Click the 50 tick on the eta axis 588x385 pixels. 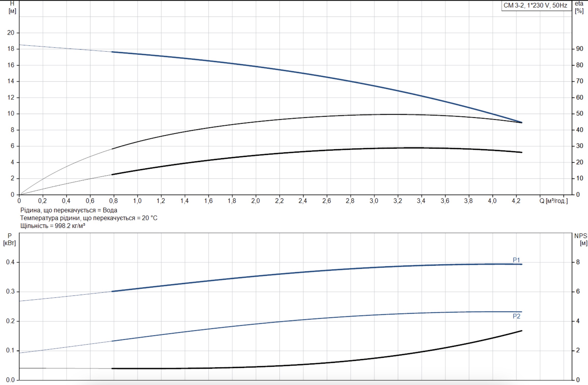coord(580,114)
